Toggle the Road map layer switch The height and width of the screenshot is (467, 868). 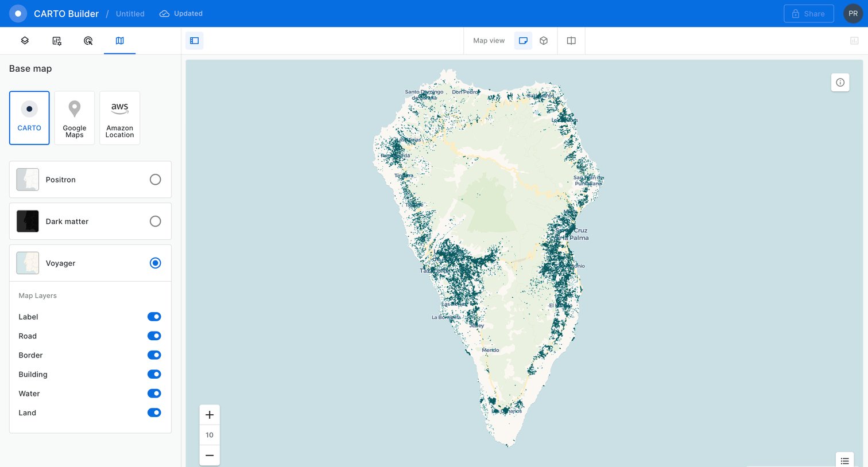tap(154, 336)
